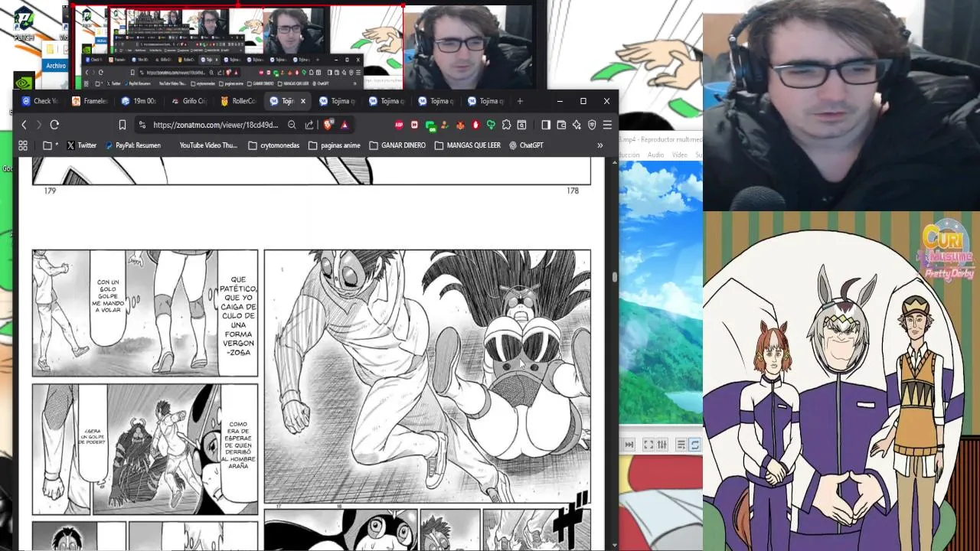The image size is (980, 551).
Task: Close the active Tojin tab
Action: (x=302, y=101)
